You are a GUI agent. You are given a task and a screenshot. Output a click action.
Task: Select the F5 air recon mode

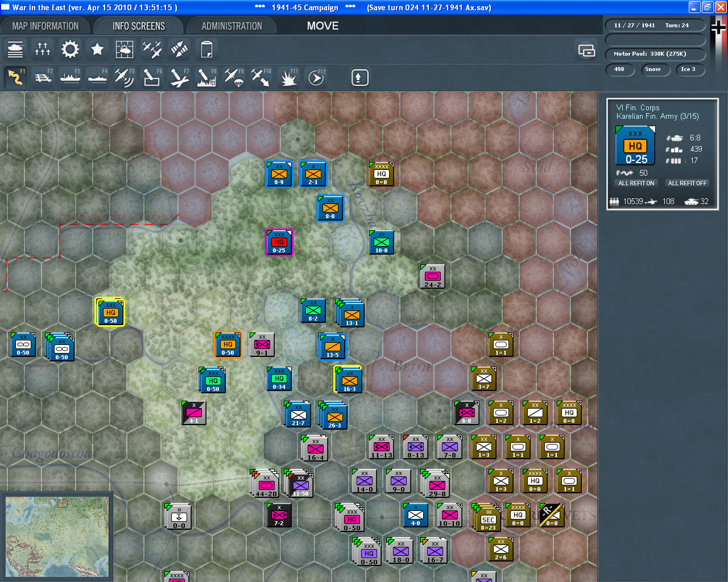125,77
